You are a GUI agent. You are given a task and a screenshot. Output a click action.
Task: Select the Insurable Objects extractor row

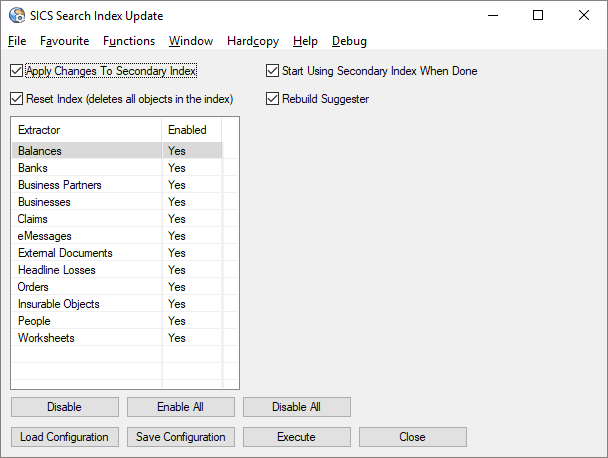[x=117, y=304]
